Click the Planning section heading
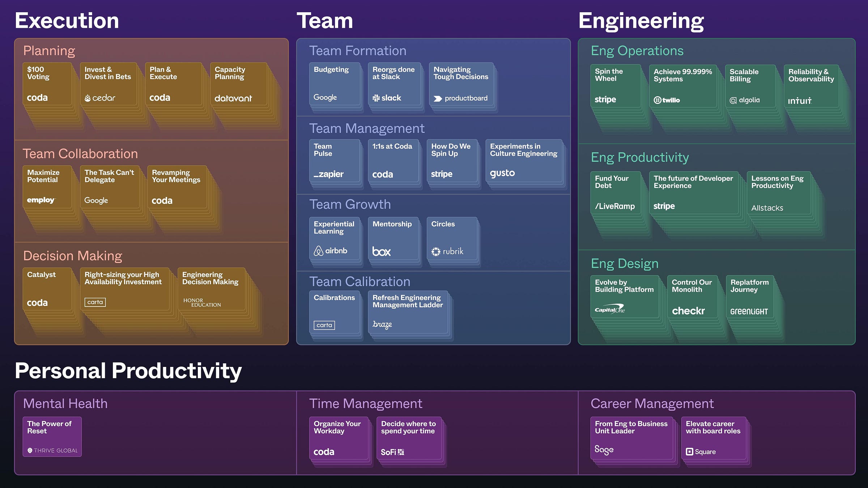This screenshot has height=488, width=868. [x=49, y=51]
